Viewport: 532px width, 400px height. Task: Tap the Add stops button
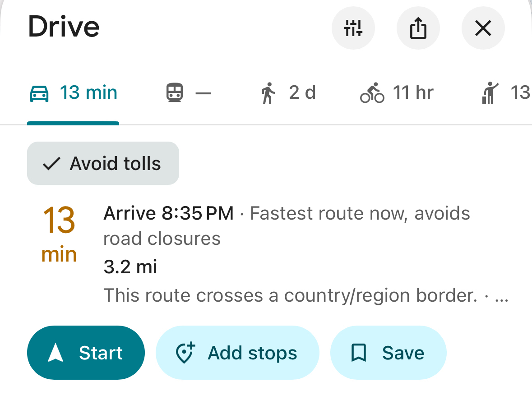point(237,353)
